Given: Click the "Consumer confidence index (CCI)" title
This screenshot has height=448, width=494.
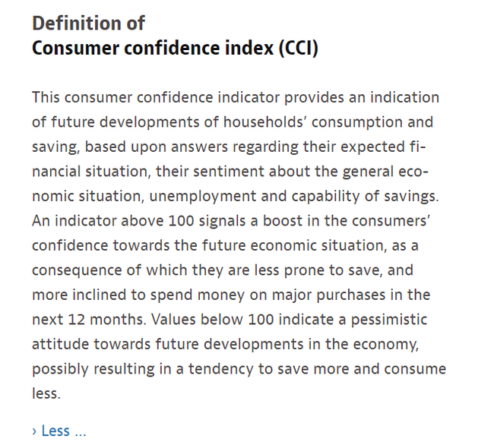Looking at the screenshot, I should point(175,49).
